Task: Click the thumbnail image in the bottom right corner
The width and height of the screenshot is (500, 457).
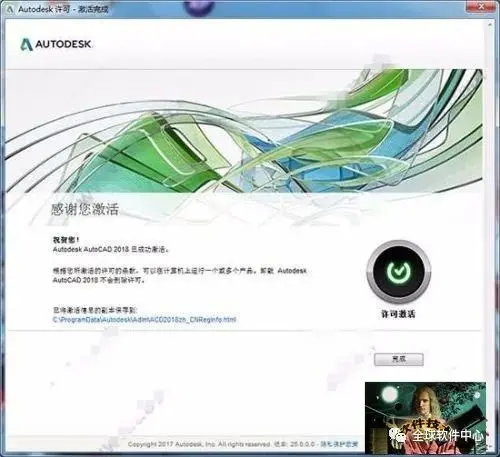Action: tap(425, 417)
